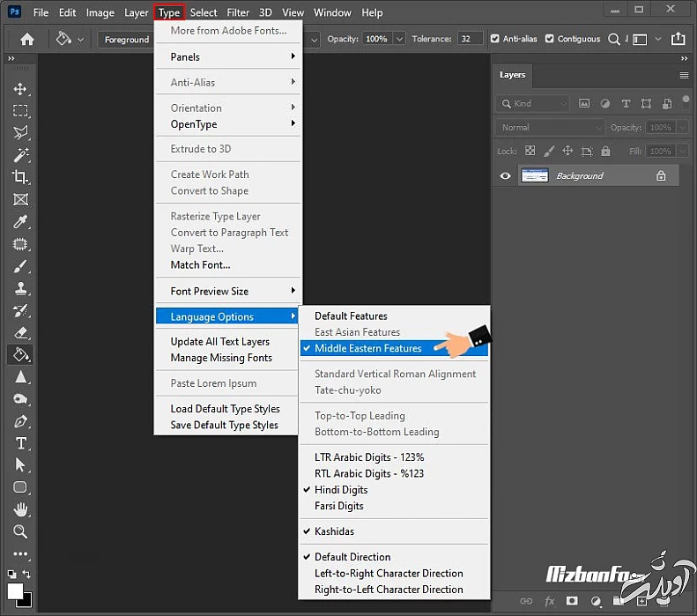697x616 pixels.
Task: Select the Crop tool
Action: [20, 177]
